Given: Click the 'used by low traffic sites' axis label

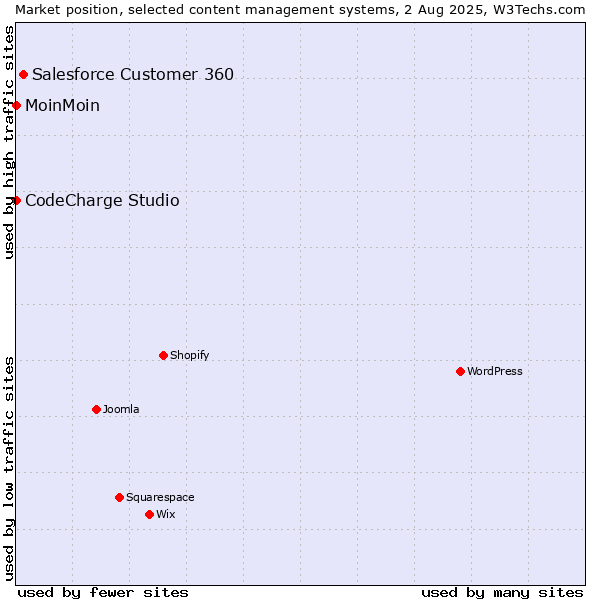Looking at the screenshot, I should pos(8,469).
